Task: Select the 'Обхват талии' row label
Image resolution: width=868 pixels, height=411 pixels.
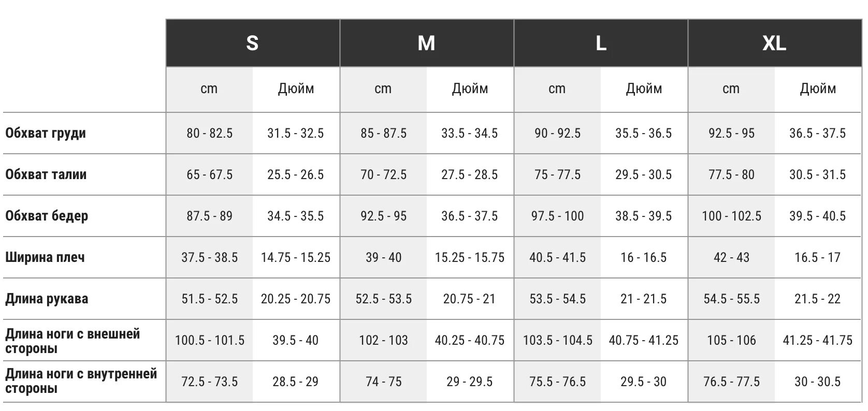Action: pos(46,174)
